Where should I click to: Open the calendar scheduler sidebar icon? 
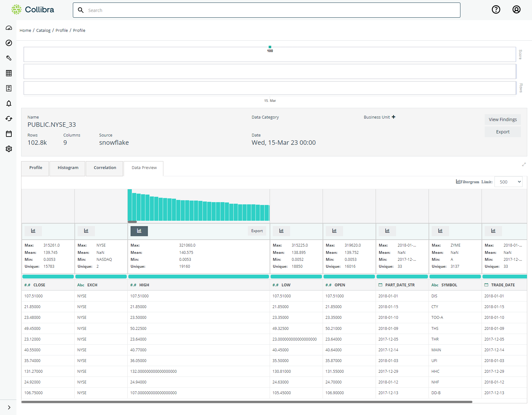tap(9, 134)
